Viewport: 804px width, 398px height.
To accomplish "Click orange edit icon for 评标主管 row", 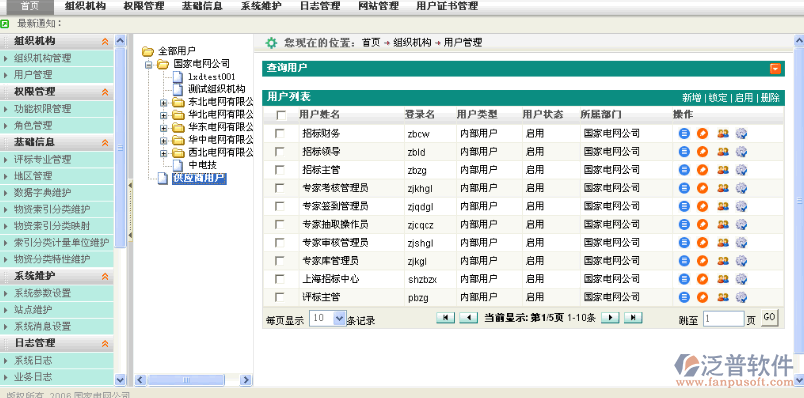I will tap(702, 297).
